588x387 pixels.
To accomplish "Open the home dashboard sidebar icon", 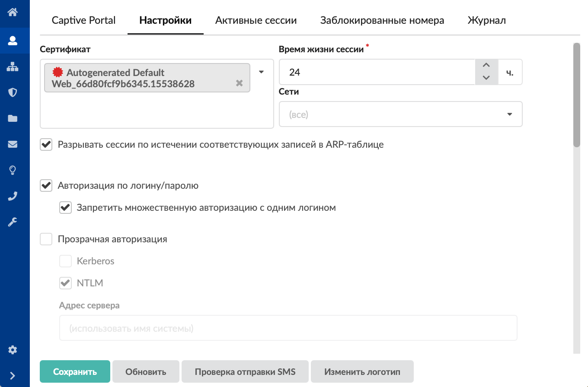I will click(x=13, y=12).
